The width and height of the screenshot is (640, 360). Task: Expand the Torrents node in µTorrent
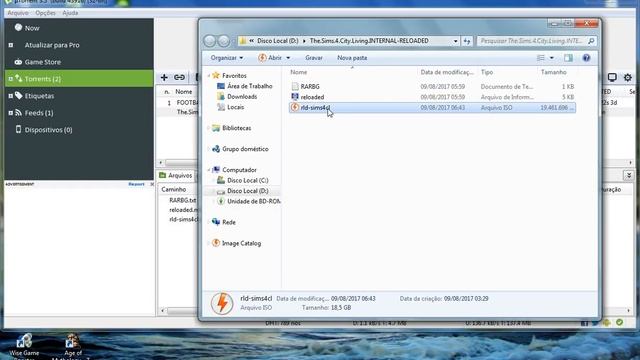point(11,79)
